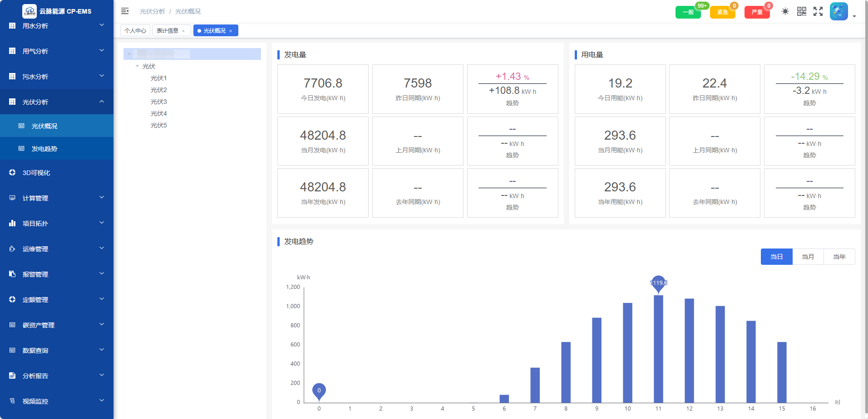Screen dimensions: 868x419
Task: Collapse sidebar with the hamburger menu icon
Action: 125,11
